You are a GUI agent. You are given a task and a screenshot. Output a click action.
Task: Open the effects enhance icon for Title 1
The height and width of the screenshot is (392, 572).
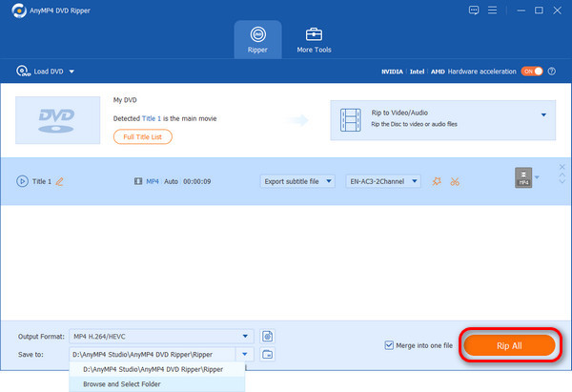pos(436,181)
